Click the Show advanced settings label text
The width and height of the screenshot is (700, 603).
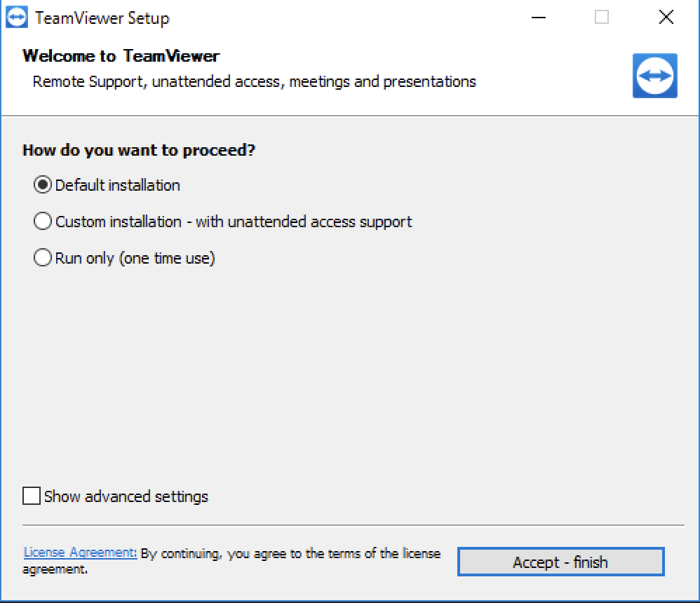126,496
